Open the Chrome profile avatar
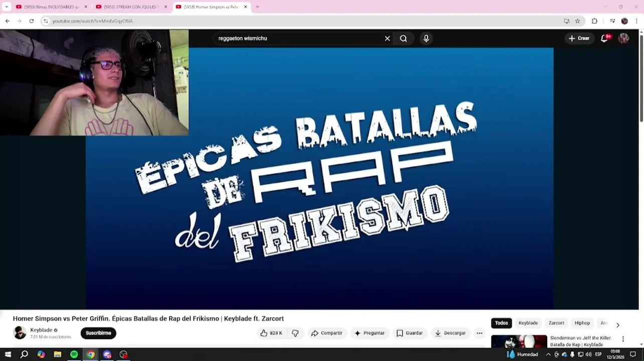This screenshot has height=361, width=644. (624, 21)
